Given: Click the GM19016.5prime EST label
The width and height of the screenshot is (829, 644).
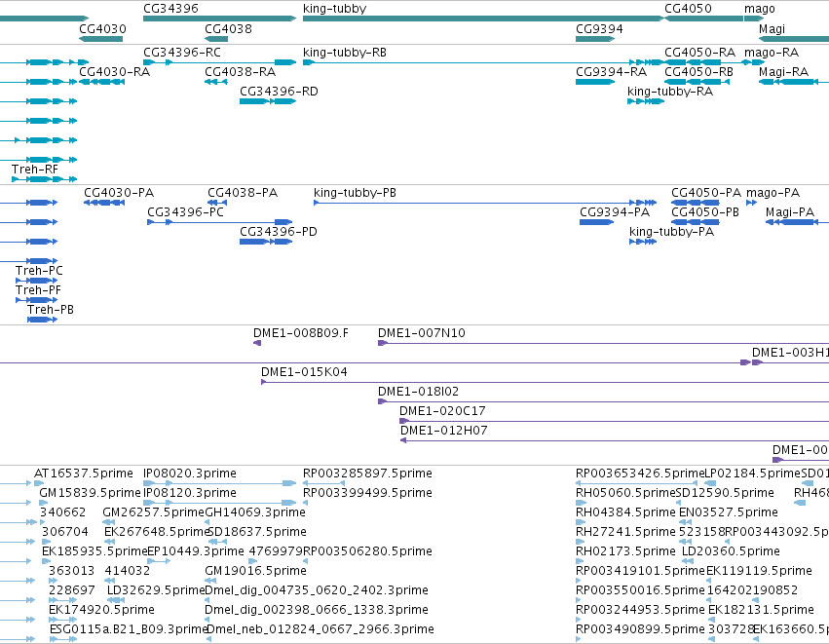Looking at the screenshot, I should click(255, 571).
